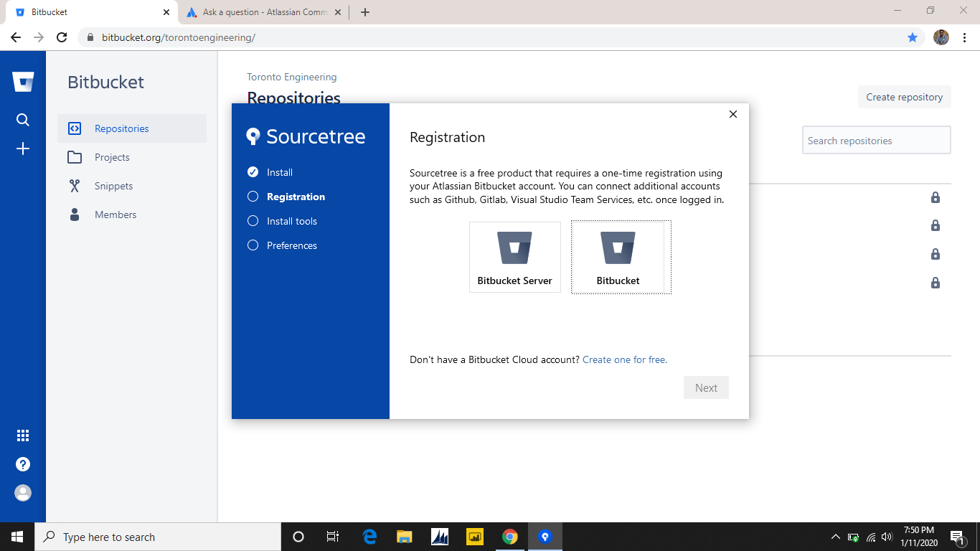The width and height of the screenshot is (980, 551).
Task: Open Bitbucket search with the magnifier icon
Action: point(23,120)
